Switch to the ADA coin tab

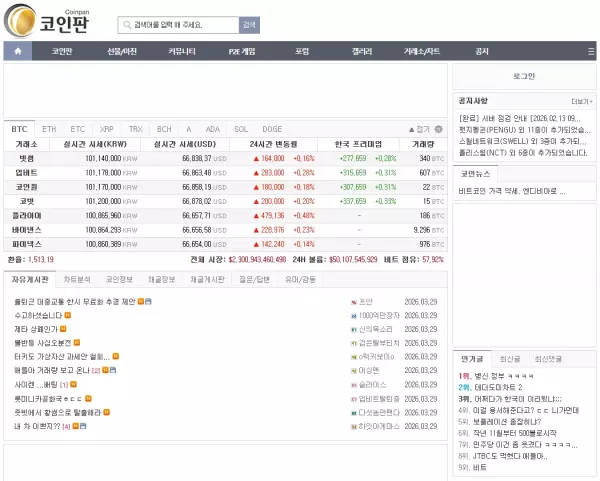pos(213,129)
